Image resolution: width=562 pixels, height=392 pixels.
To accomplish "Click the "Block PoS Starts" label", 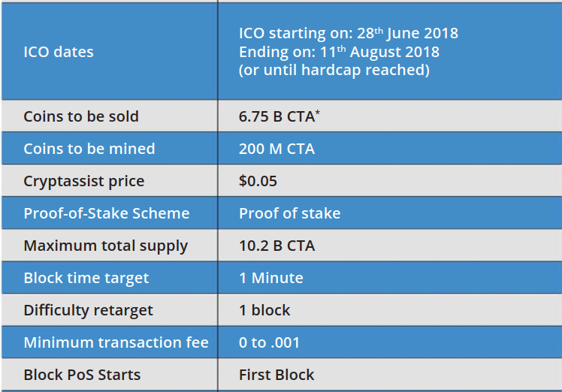I will tap(82, 375).
